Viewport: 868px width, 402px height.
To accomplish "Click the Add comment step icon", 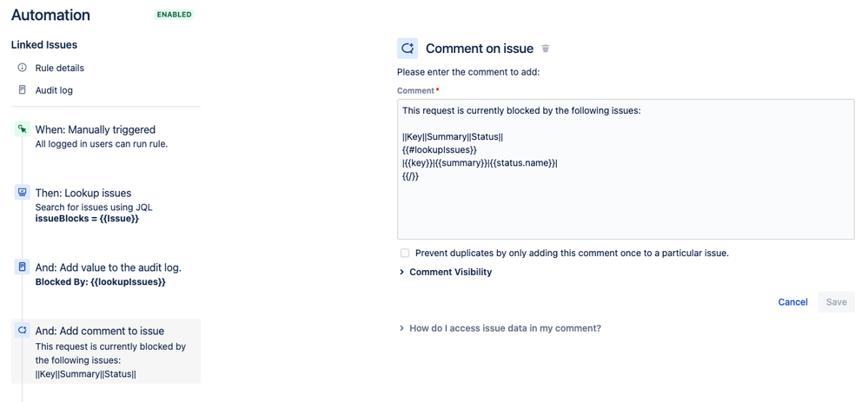I will click(22, 331).
